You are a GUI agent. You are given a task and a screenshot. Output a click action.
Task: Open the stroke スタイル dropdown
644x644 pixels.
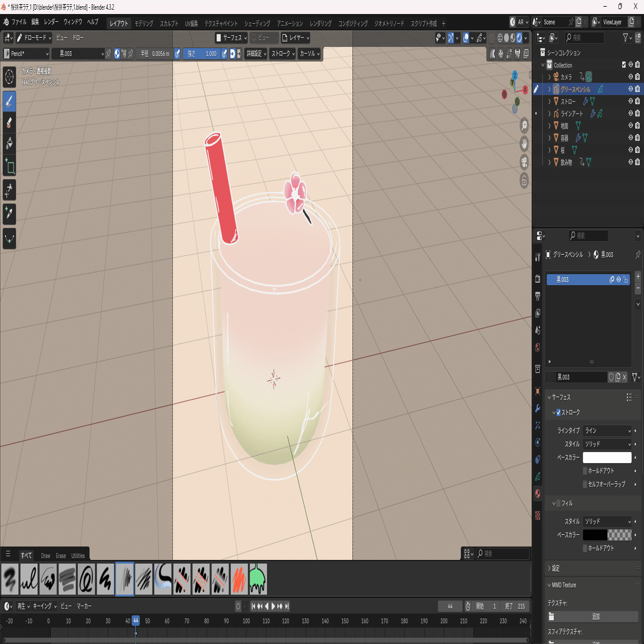(x=607, y=444)
